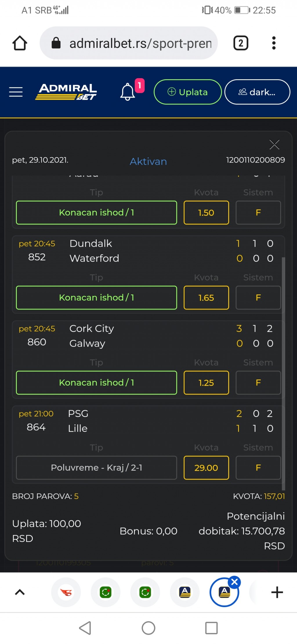This screenshot has width=297, height=644.
Task: Tap Android back navigation triangle
Action: click(85, 628)
